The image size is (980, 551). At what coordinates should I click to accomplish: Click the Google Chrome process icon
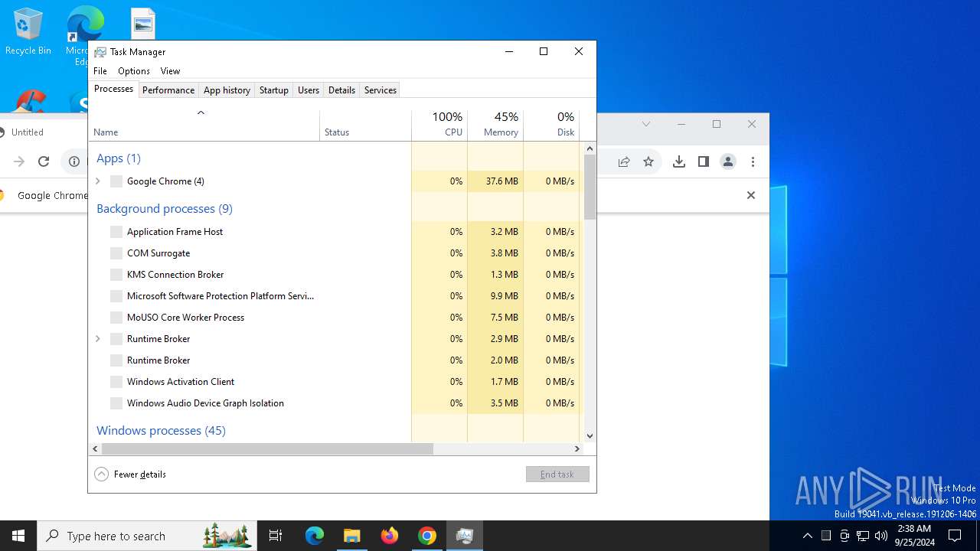point(116,181)
